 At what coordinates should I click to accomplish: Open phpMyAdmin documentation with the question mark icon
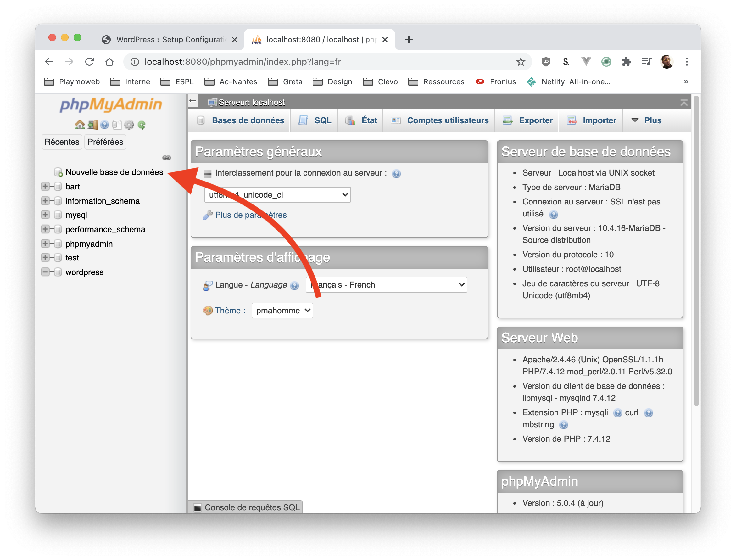tap(105, 125)
